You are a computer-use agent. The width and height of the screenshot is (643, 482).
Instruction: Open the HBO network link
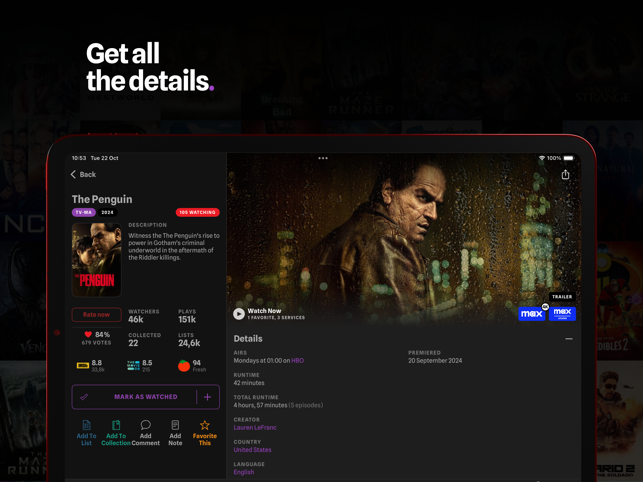click(x=297, y=361)
